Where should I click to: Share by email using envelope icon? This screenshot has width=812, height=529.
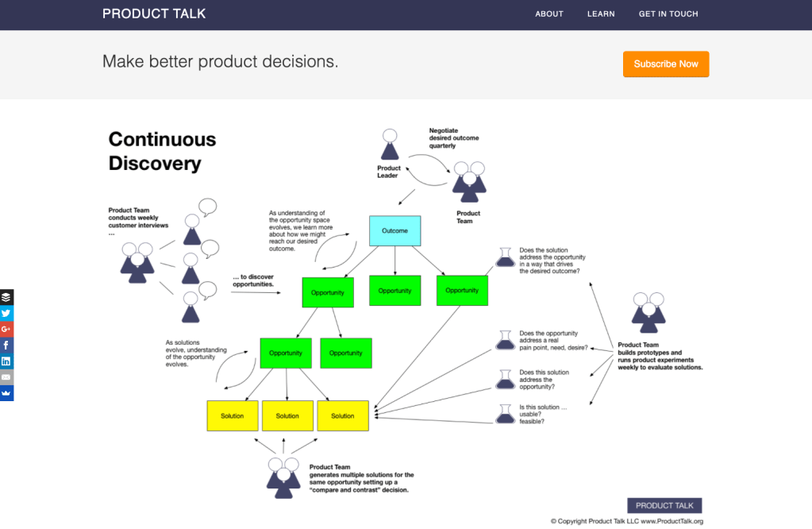[6, 376]
